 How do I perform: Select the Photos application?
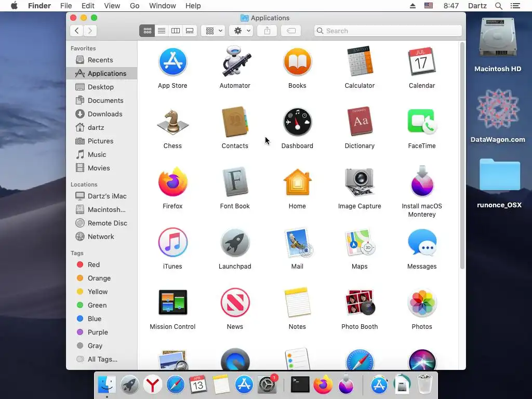tap(422, 303)
